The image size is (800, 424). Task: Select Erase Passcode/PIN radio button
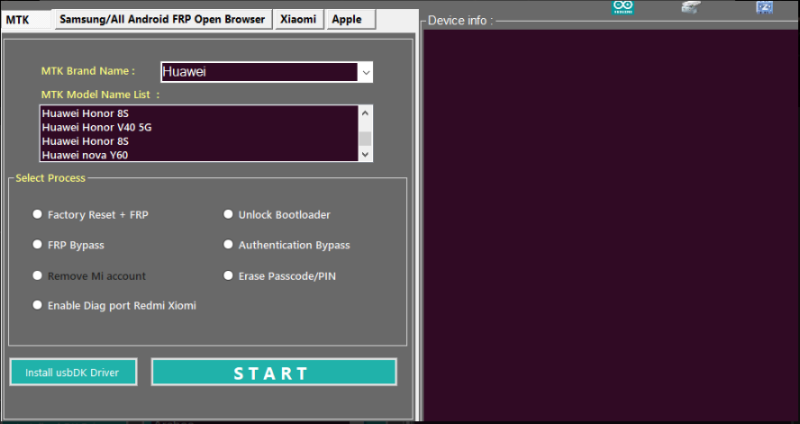point(228,276)
